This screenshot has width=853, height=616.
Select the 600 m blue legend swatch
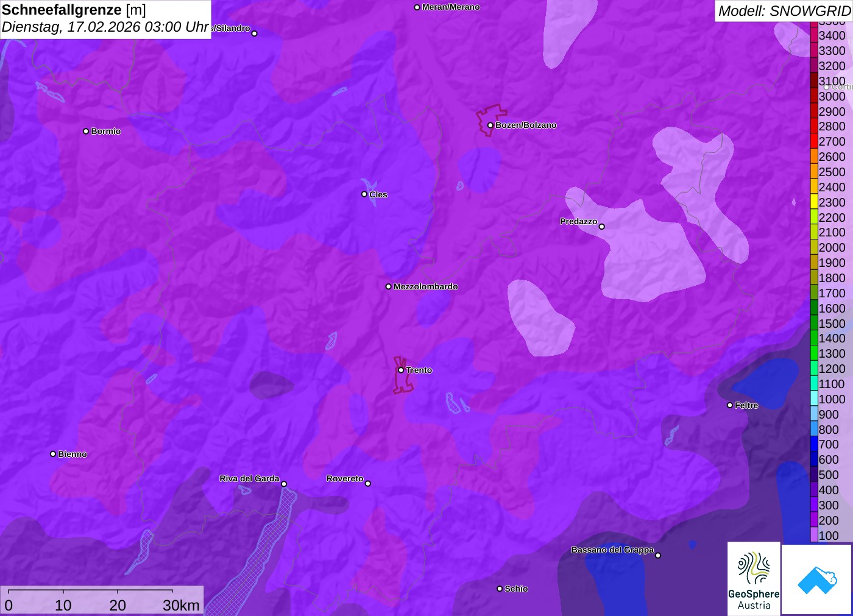[814, 459]
